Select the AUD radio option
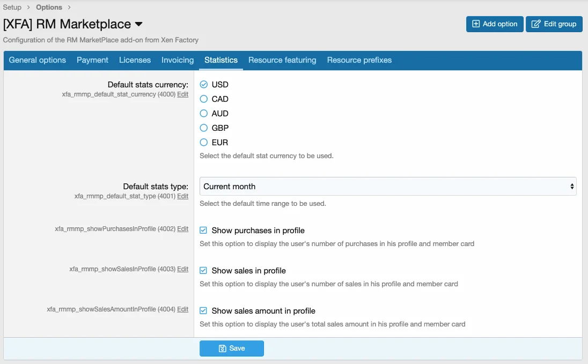Image resolution: width=588 pixels, height=364 pixels. pos(204,114)
